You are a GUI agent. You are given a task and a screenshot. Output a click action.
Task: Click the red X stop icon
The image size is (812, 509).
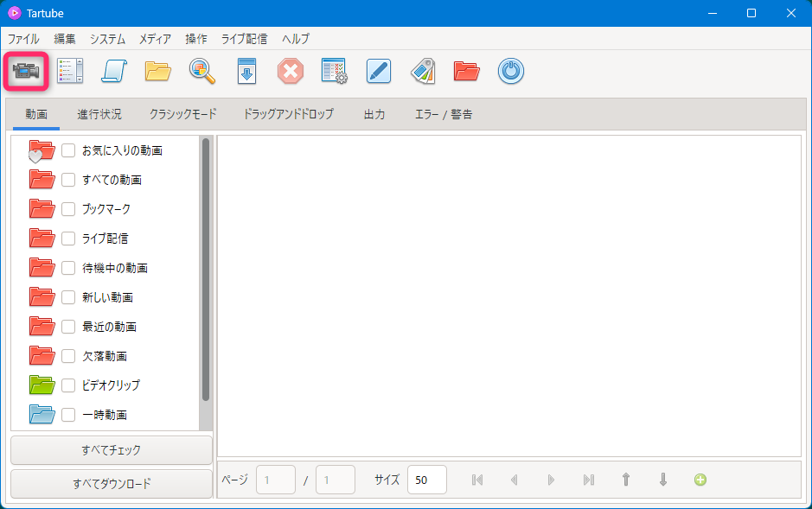[291, 71]
